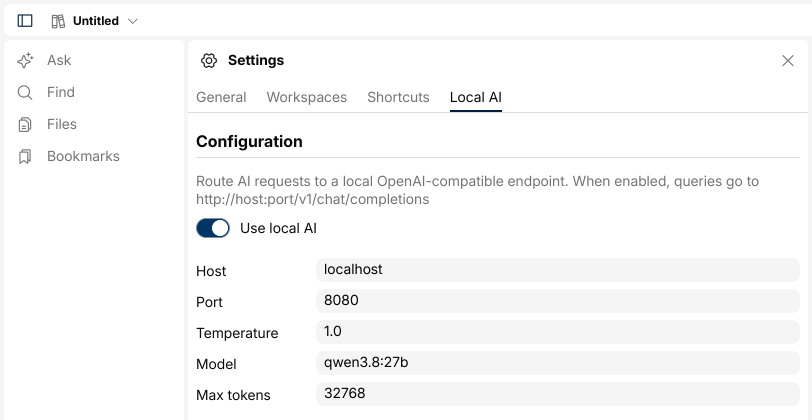
Task: Click the Max tokens label
Action: 233,396
